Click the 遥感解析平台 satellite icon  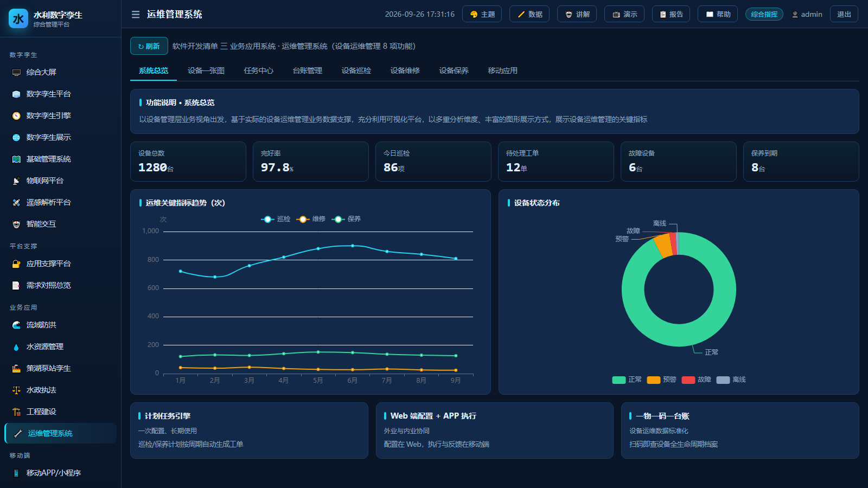pos(16,203)
